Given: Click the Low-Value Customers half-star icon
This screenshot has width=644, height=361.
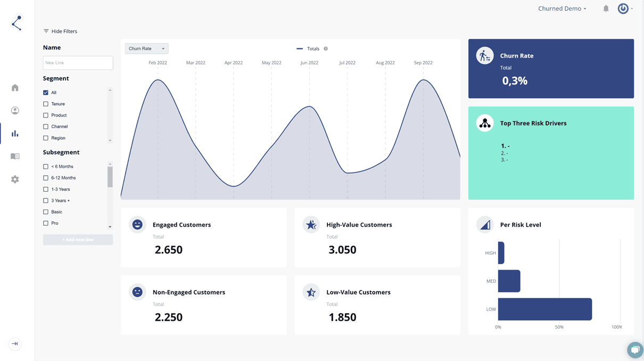Looking at the screenshot, I should (311, 292).
